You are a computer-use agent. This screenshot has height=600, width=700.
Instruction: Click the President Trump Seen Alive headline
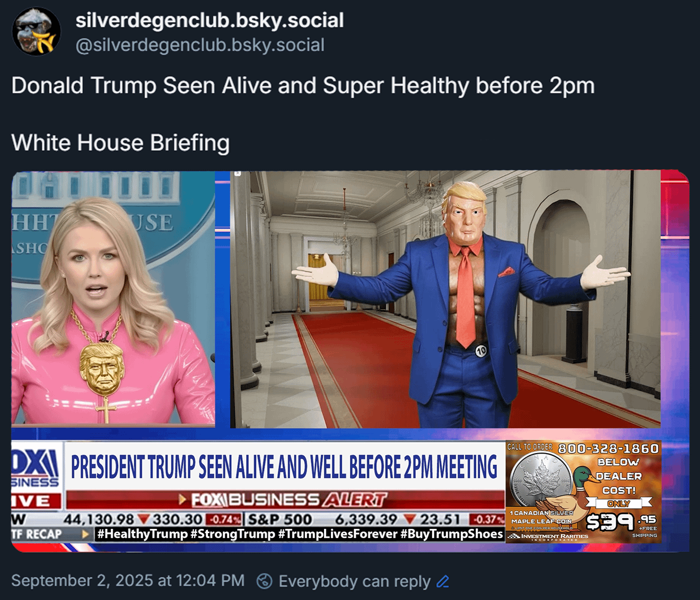click(x=284, y=467)
